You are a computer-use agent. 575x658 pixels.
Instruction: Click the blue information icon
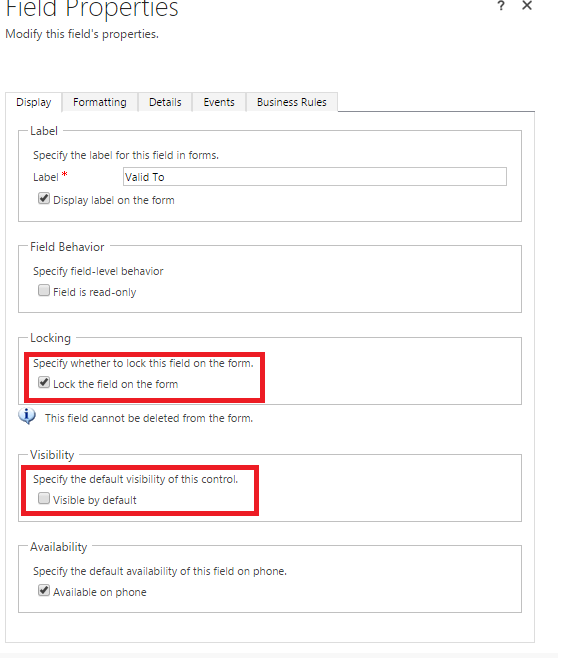click(x=27, y=416)
